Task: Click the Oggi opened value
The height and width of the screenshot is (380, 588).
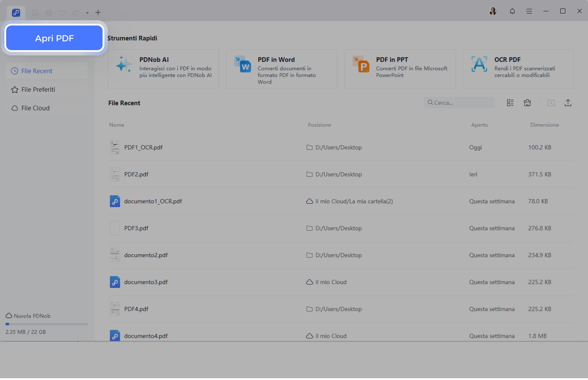Action: [x=475, y=147]
